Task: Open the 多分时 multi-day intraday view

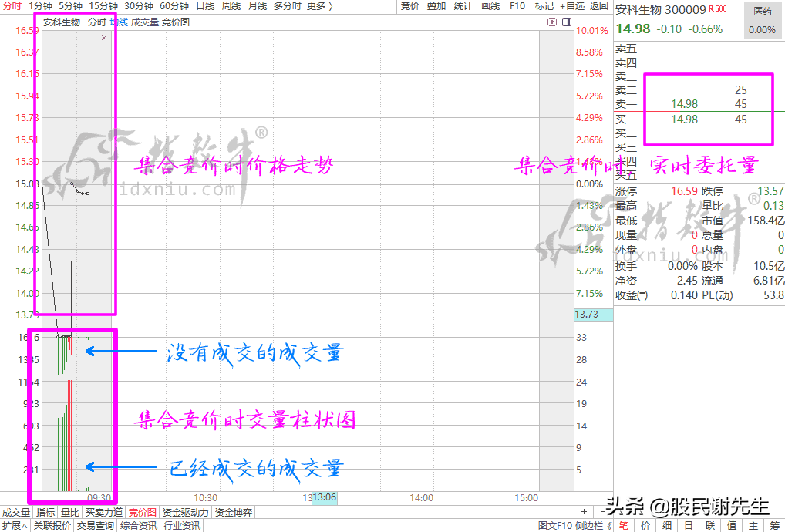Action: pyautogui.click(x=288, y=6)
